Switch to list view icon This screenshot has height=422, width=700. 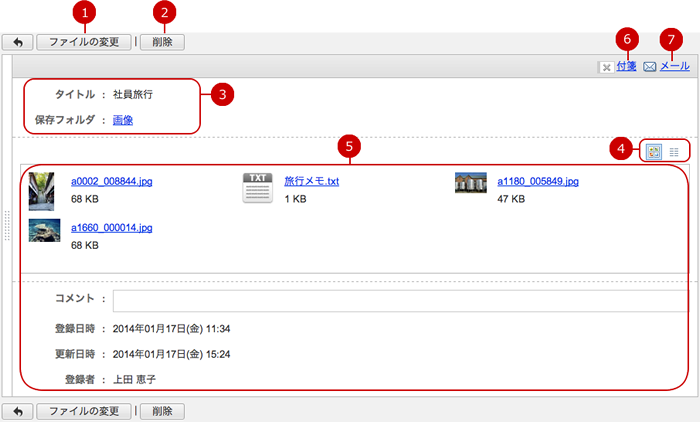coord(674,152)
